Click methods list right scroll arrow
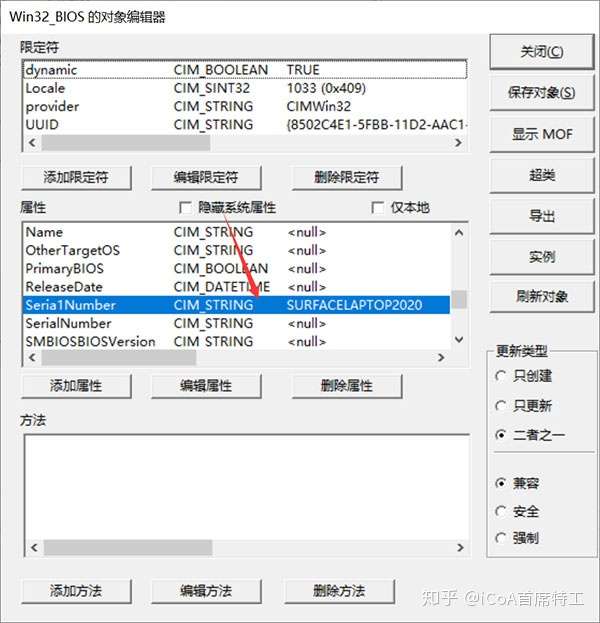This screenshot has width=600, height=623. [x=460, y=548]
